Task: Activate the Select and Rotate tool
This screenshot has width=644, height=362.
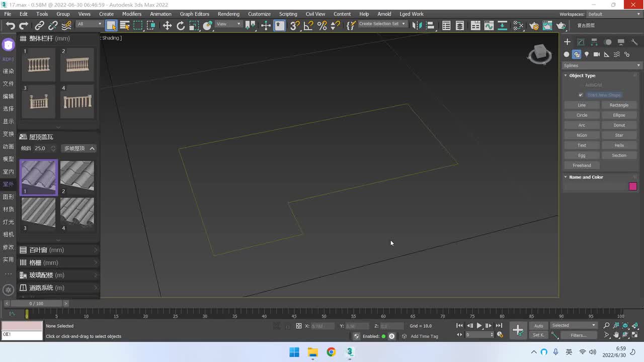Action: [x=181, y=26]
